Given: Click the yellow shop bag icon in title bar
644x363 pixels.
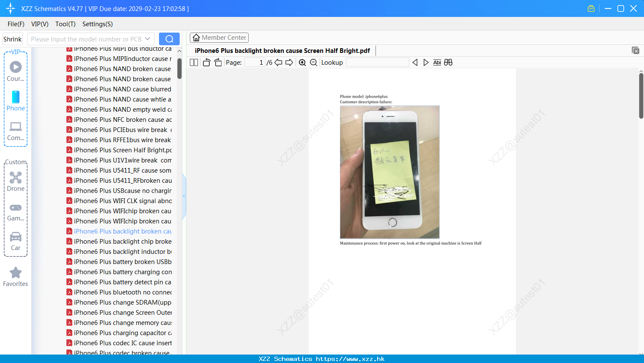Looking at the screenshot, I should click(x=591, y=8).
